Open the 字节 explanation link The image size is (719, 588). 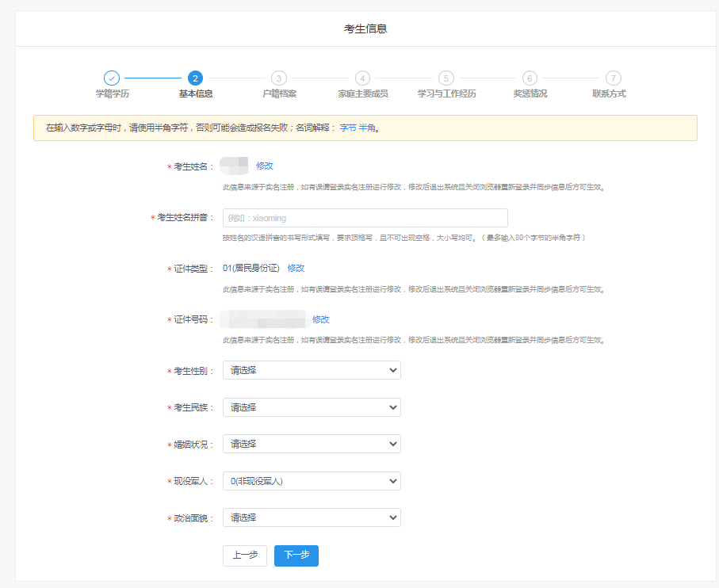[348, 128]
